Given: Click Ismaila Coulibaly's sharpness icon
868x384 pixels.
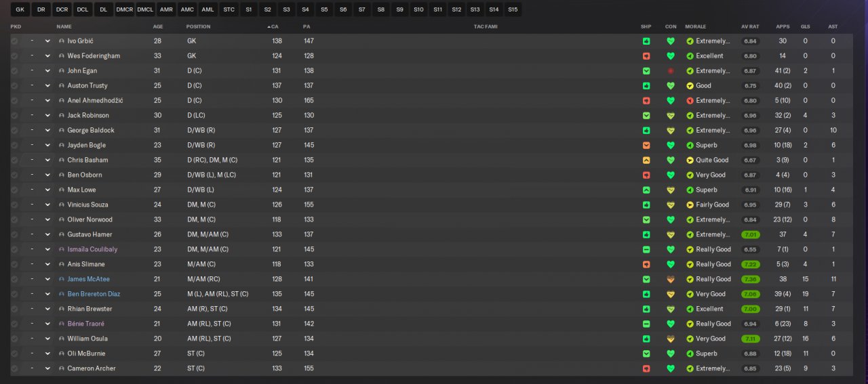Looking at the screenshot, I should click(646, 250).
